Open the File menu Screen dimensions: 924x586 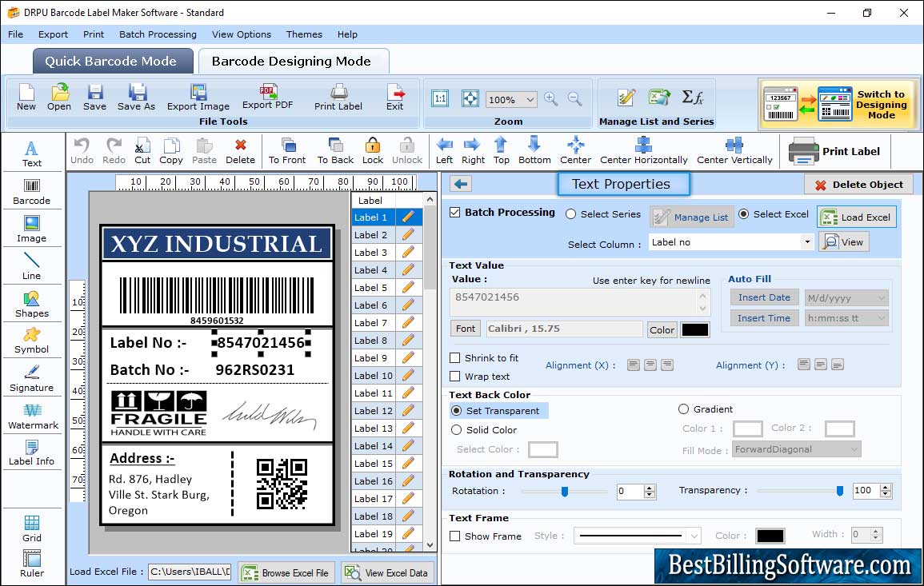(15, 34)
